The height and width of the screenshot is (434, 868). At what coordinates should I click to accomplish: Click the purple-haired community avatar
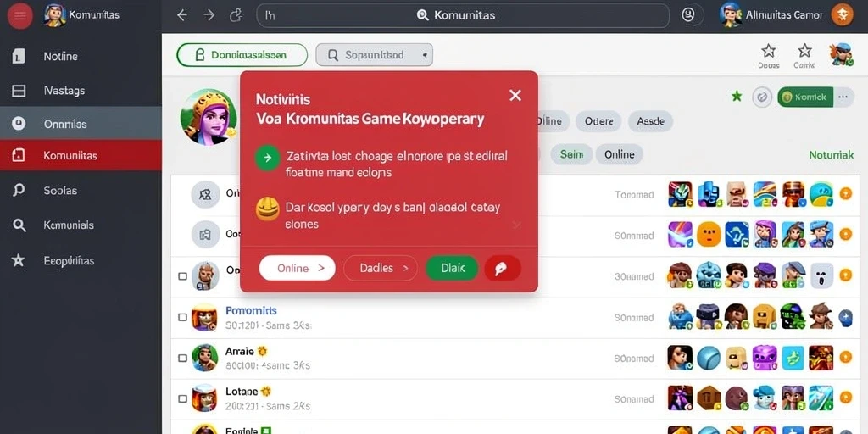click(209, 117)
